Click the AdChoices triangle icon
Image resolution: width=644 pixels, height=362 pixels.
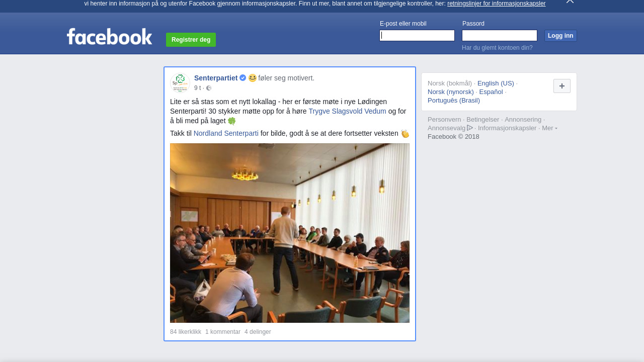tap(470, 128)
